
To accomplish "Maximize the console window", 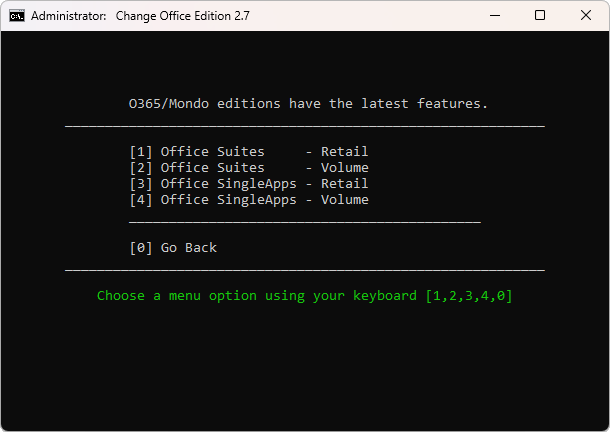I will (540, 16).
